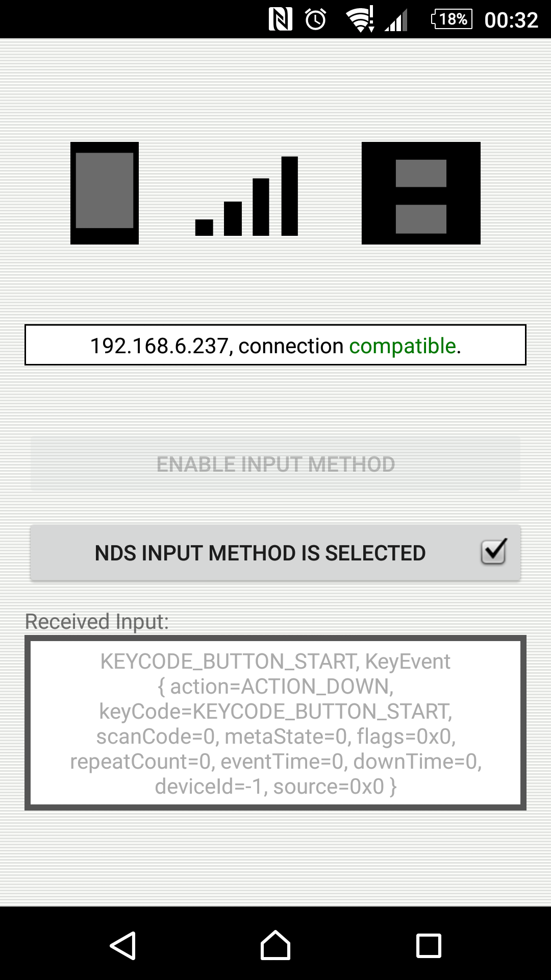
Task: Tap the ENABLE INPUT METHOD button
Action: pyautogui.click(x=275, y=464)
